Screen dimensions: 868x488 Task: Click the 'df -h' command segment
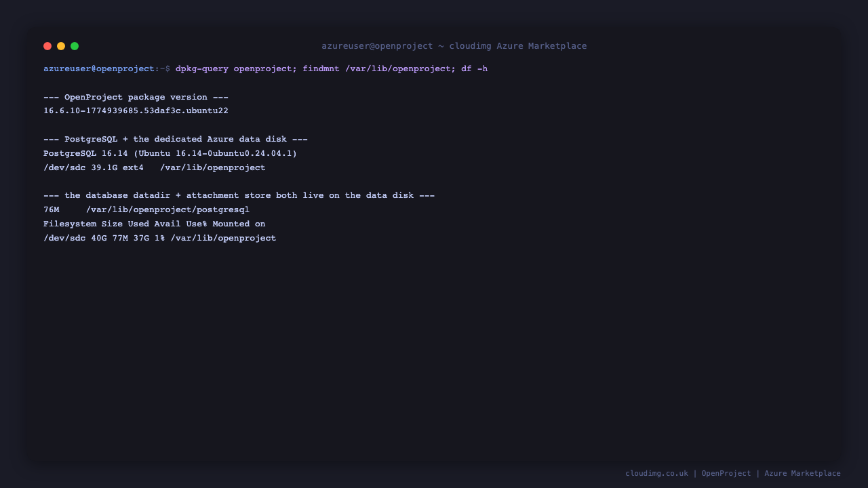[x=475, y=69]
